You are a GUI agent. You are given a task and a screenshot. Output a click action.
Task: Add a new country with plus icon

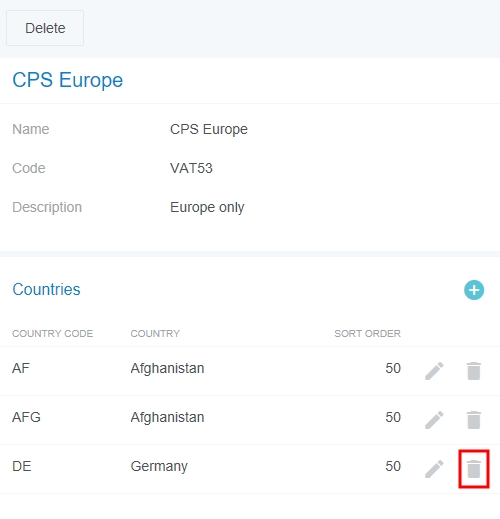[474, 290]
